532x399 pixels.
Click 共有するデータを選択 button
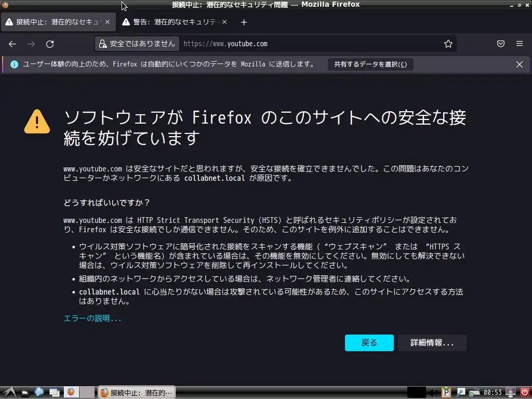pyautogui.click(x=370, y=64)
